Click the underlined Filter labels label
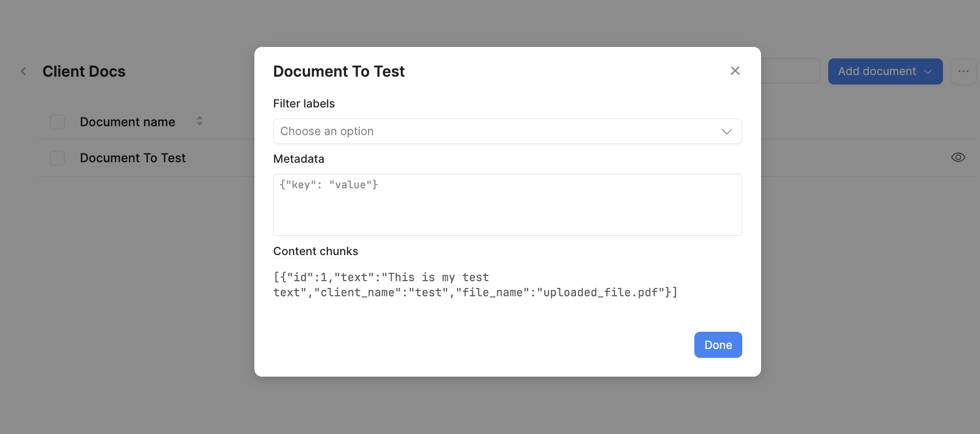 point(304,104)
